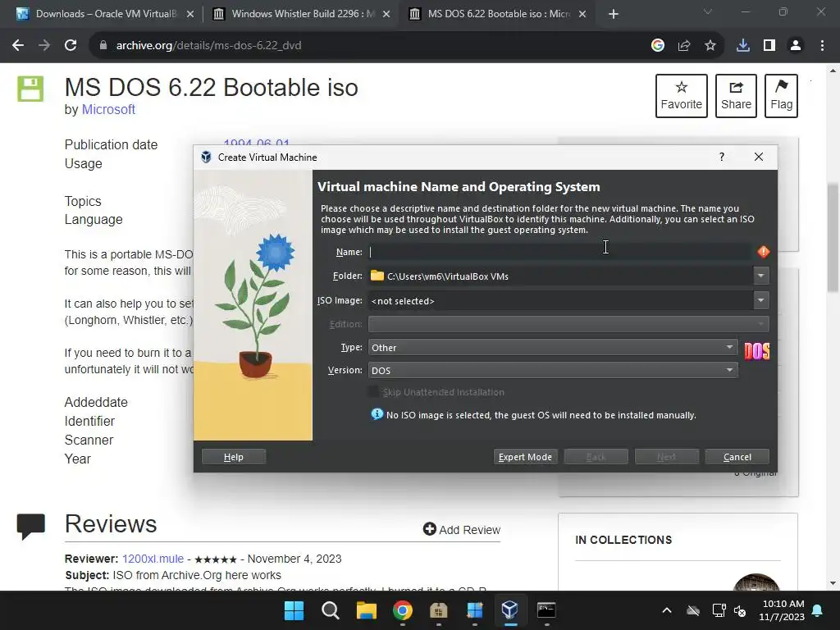Open the Chrome three-dot menu
This screenshot has width=840, height=630.
822,46
